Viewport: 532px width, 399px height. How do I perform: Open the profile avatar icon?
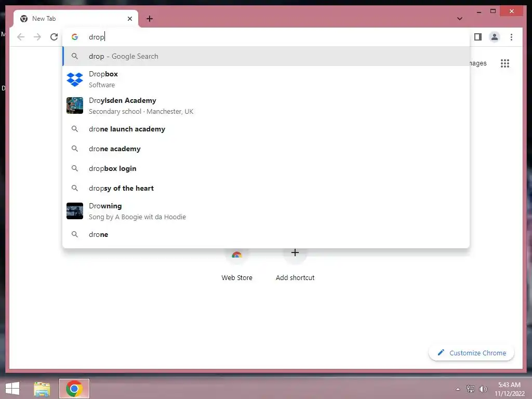(495, 37)
